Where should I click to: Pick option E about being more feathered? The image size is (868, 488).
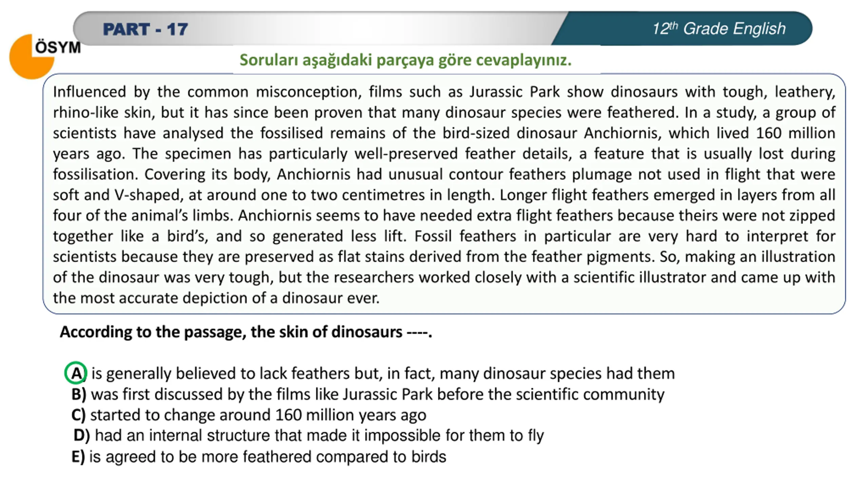(x=259, y=456)
